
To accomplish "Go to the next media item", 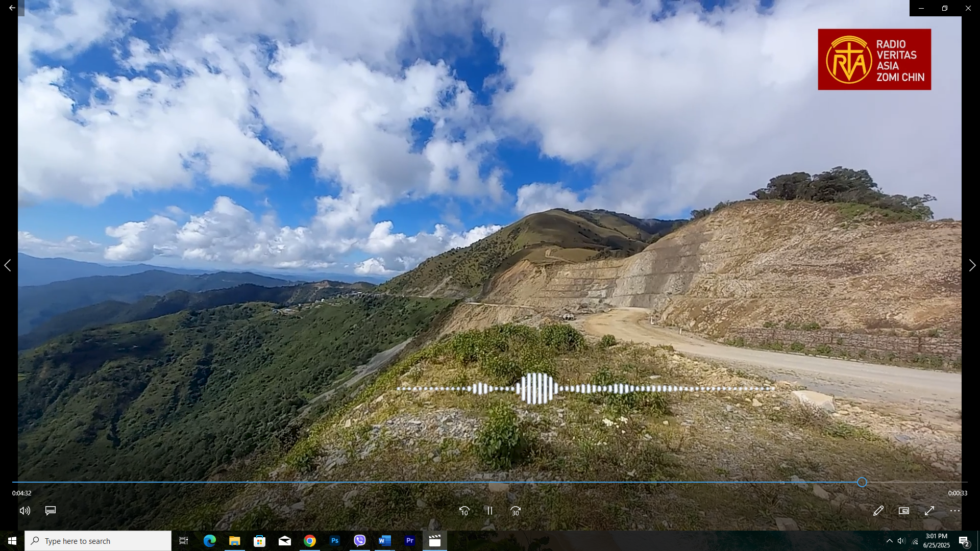I will click(972, 265).
